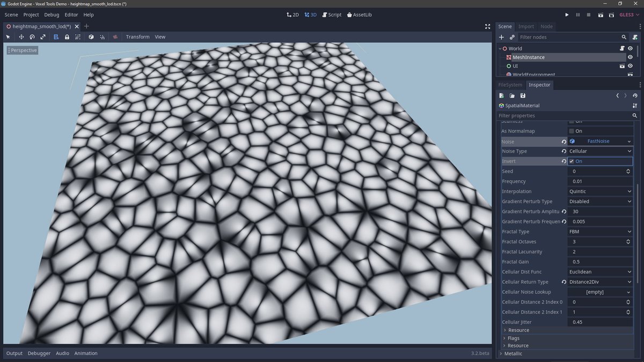
Task: Open Cellular Noise Lookup dropdown
Action: coord(601,292)
